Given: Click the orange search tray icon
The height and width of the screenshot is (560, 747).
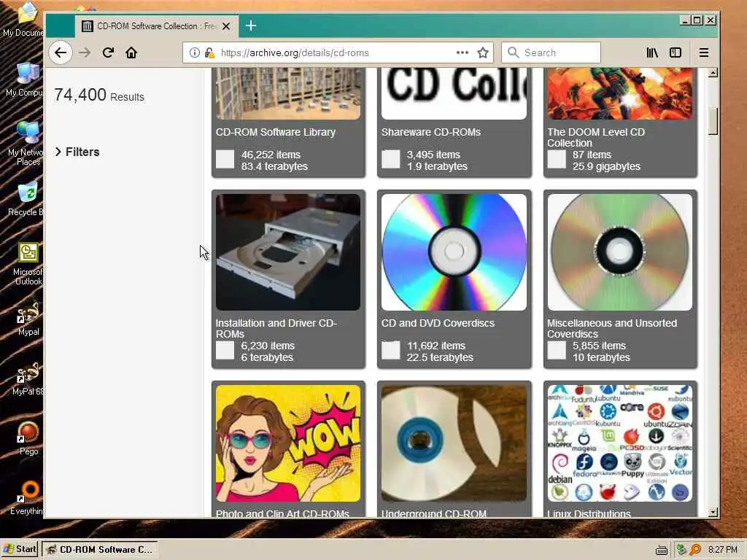Looking at the screenshot, I should click(x=695, y=550).
